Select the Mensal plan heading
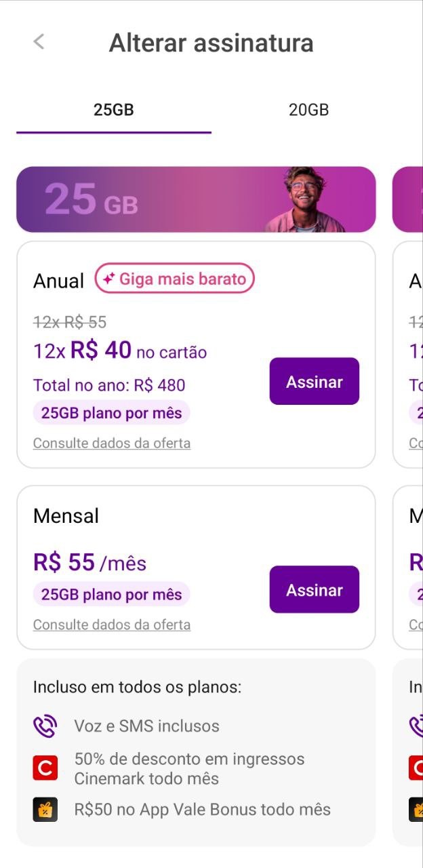Viewport: 423px width, 868px height. (66, 516)
